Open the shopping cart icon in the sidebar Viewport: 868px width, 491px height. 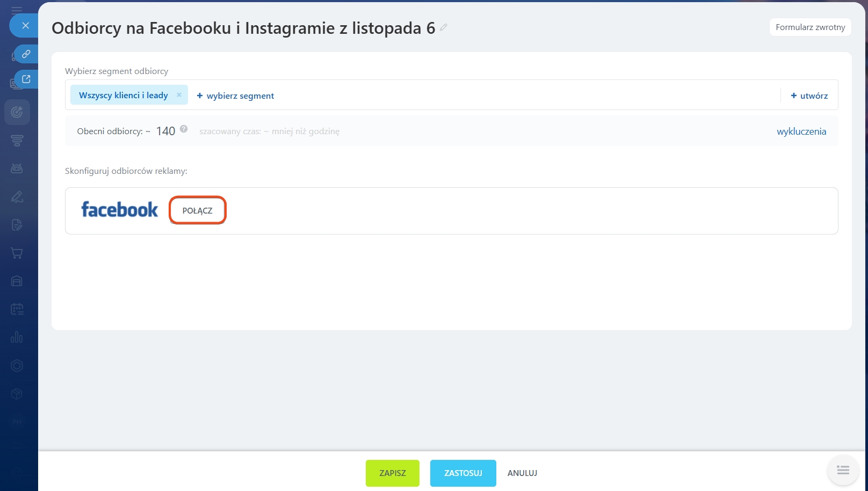pos(17,253)
